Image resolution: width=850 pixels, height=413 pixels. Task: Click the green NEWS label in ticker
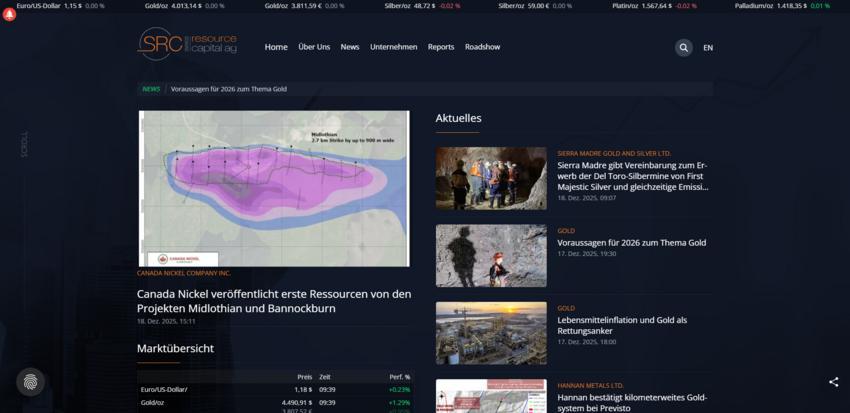[x=151, y=89]
